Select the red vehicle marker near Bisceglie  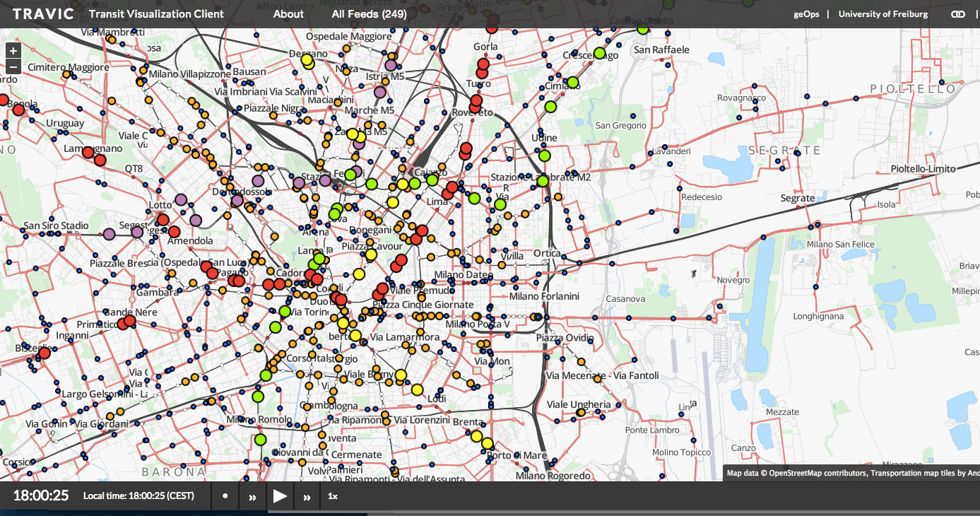click(45, 353)
